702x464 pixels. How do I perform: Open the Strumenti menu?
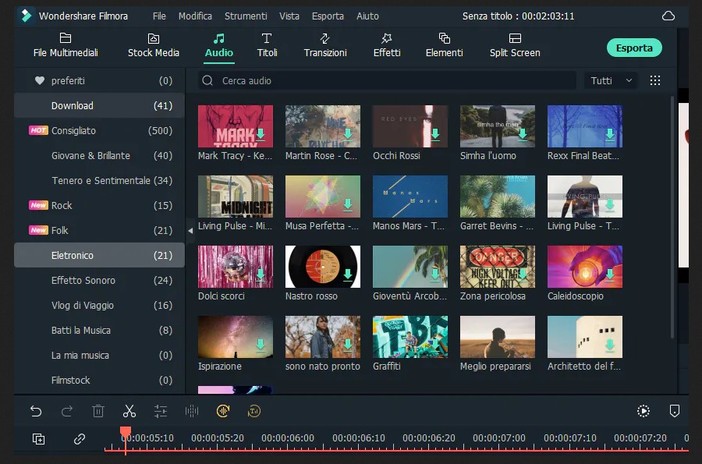click(246, 16)
